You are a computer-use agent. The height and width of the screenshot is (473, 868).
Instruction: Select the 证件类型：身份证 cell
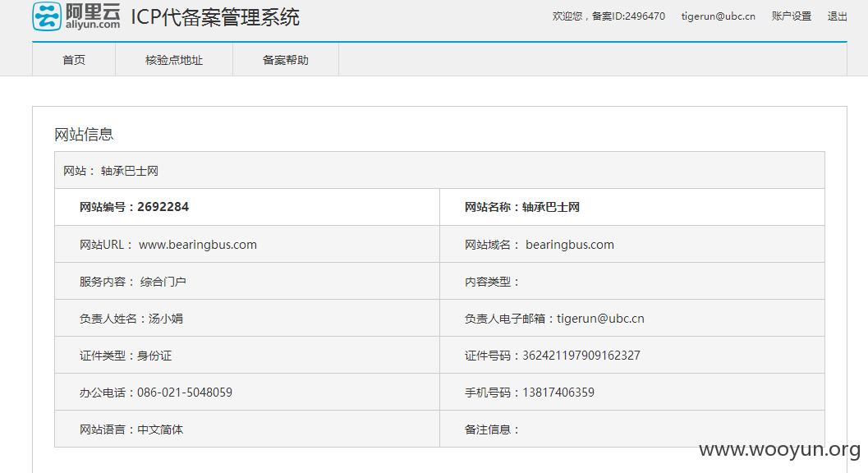click(x=247, y=355)
